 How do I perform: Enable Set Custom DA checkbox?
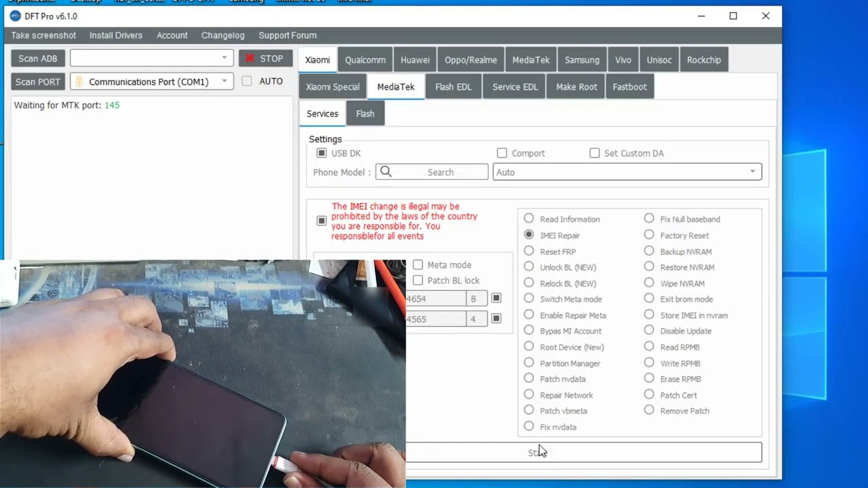595,153
